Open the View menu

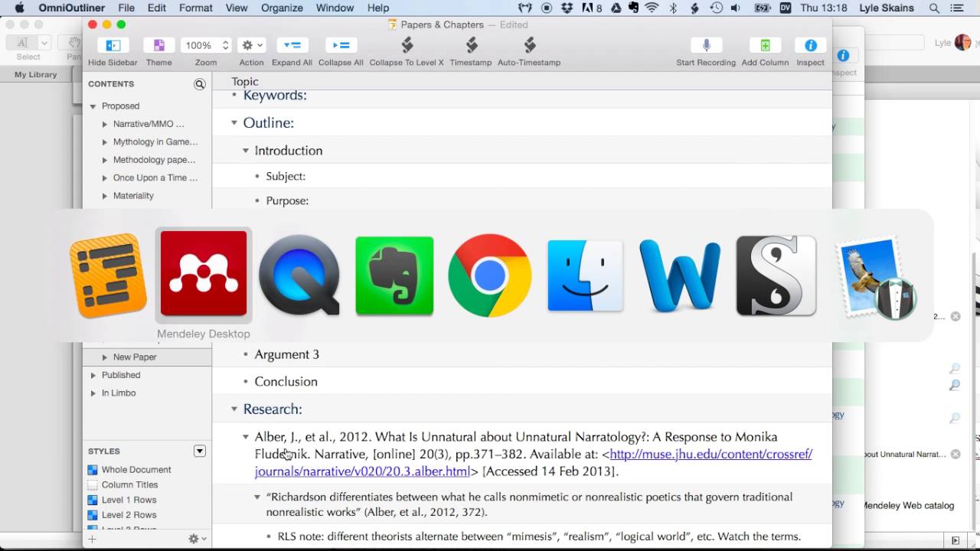237,8
